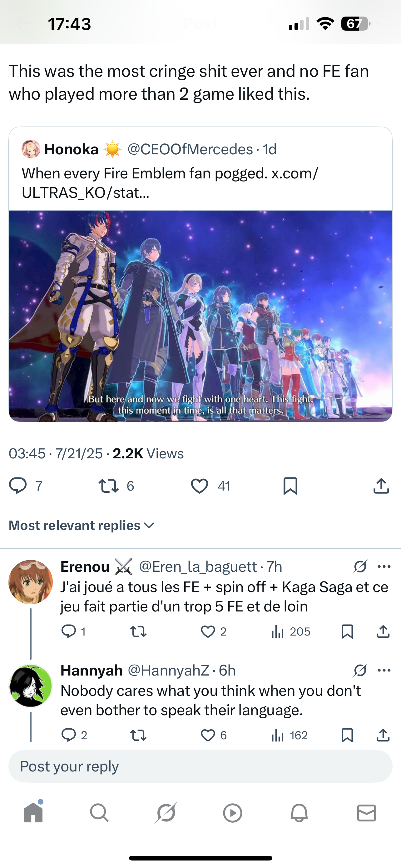The height and width of the screenshot is (868, 401).
Task: Open the Fire Emblem quoted image
Action: click(x=200, y=316)
